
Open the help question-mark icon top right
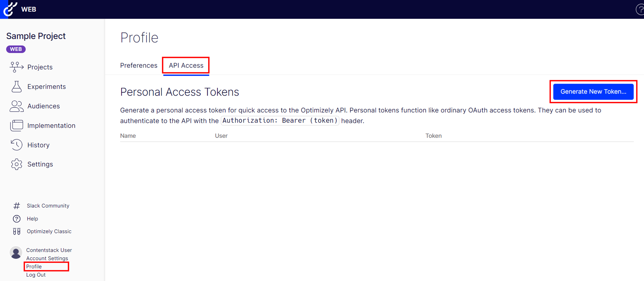(640, 10)
